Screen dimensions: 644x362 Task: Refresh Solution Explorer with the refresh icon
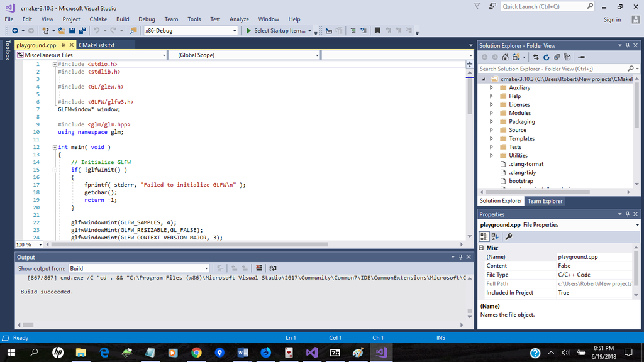click(x=547, y=57)
